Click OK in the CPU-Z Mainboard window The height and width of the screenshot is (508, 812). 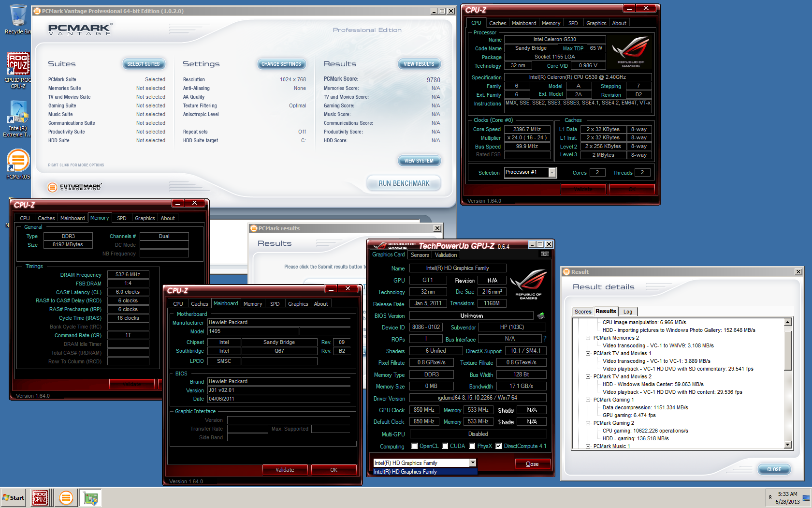click(x=333, y=470)
